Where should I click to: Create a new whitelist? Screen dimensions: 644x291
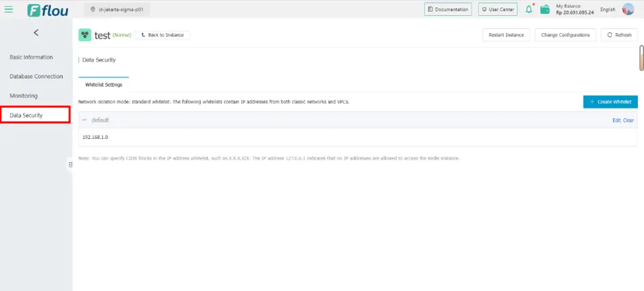tap(610, 102)
